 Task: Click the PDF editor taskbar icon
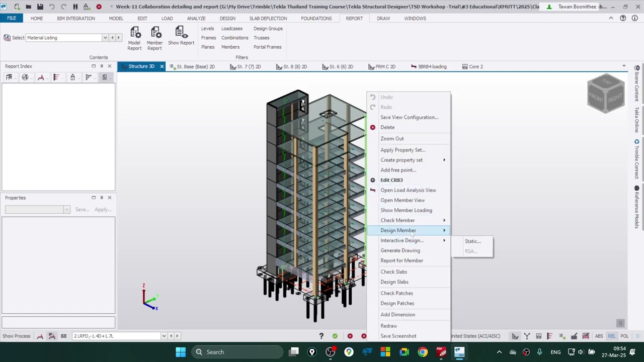click(x=441, y=352)
